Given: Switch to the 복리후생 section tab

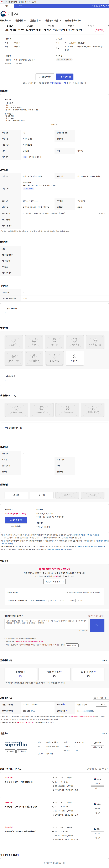Looking at the screenshot, I should click(x=71, y=26).
